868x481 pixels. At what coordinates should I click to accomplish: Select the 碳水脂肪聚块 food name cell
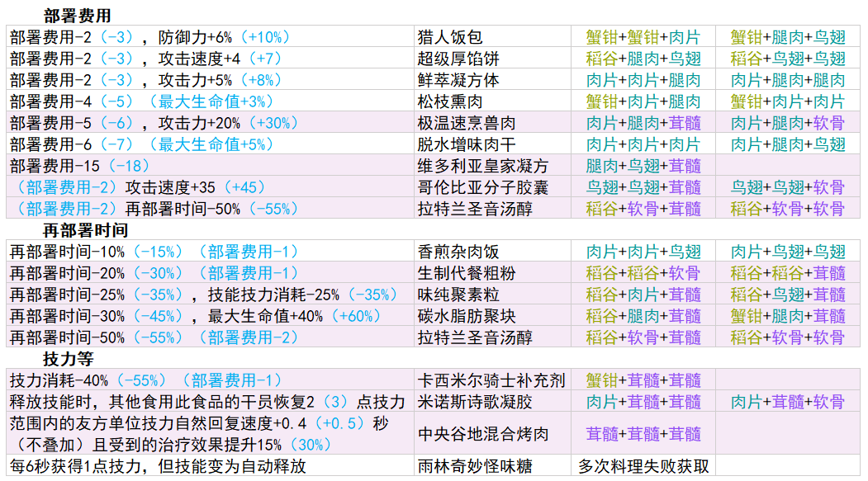click(493, 316)
